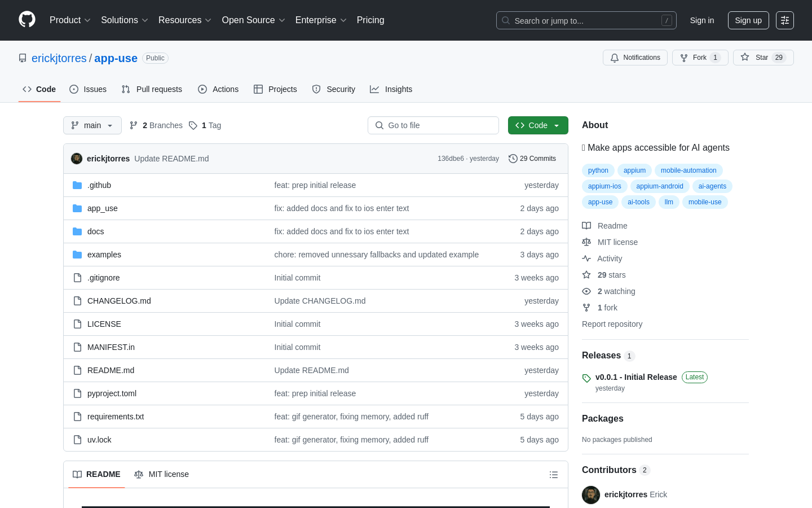Screen dimensions: 812x508
Task: Open the GitHub homepage logo
Action: [x=27, y=20]
